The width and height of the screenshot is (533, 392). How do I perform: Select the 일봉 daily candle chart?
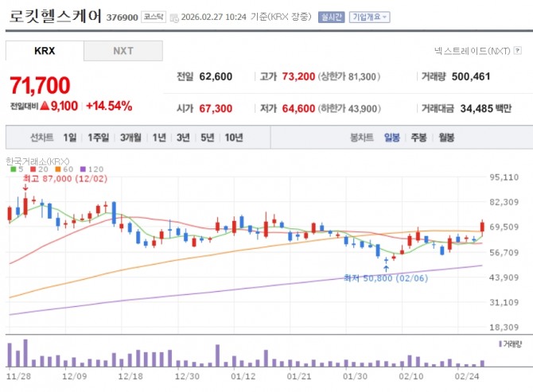click(x=392, y=138)
